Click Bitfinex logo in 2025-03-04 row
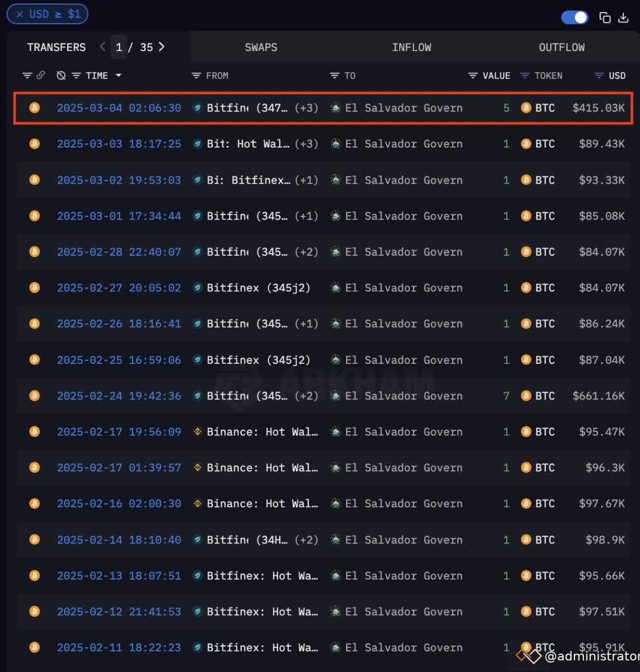Viewport: 640px width, 672px height. [x=197, y=108]
